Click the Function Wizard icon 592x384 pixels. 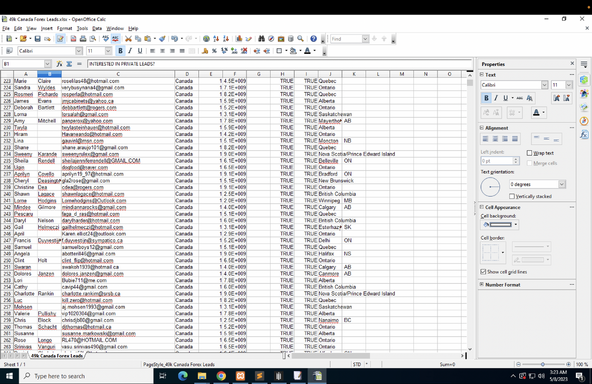[x=59, y=64]
